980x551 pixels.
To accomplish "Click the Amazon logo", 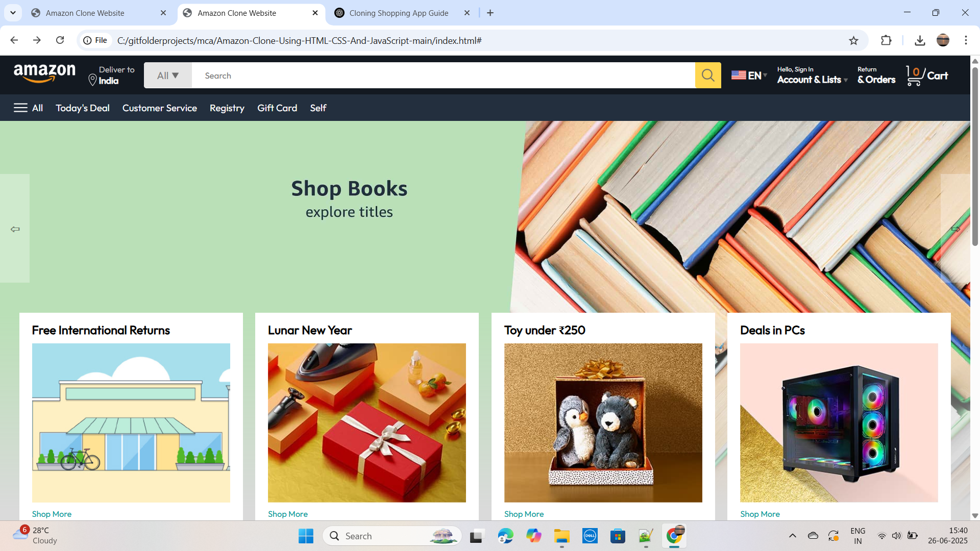I will (45, 74).
